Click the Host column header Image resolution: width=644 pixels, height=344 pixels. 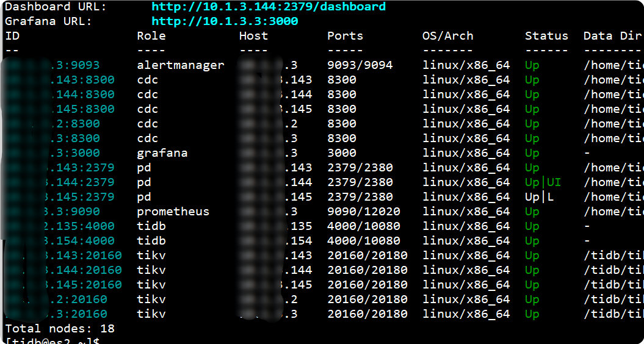pyautogui.click(x=253, y=36)
